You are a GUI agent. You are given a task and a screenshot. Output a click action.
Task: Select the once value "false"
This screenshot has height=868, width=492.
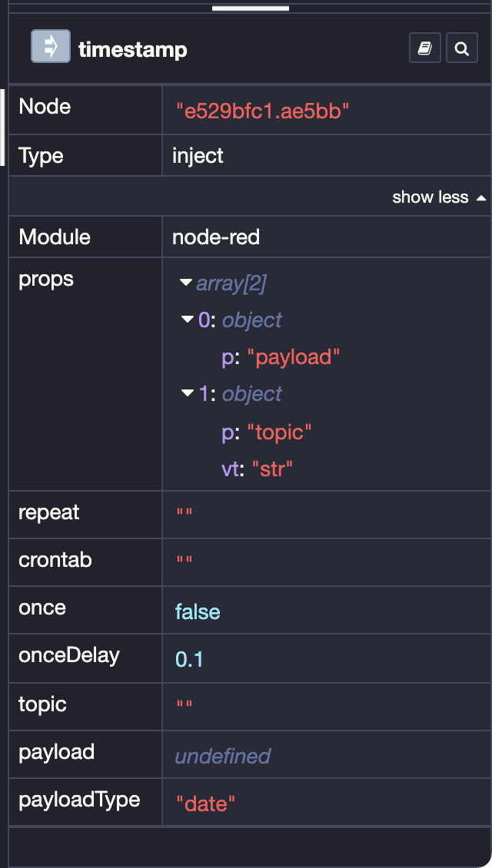pyautogui.click(x=198, y=611)
